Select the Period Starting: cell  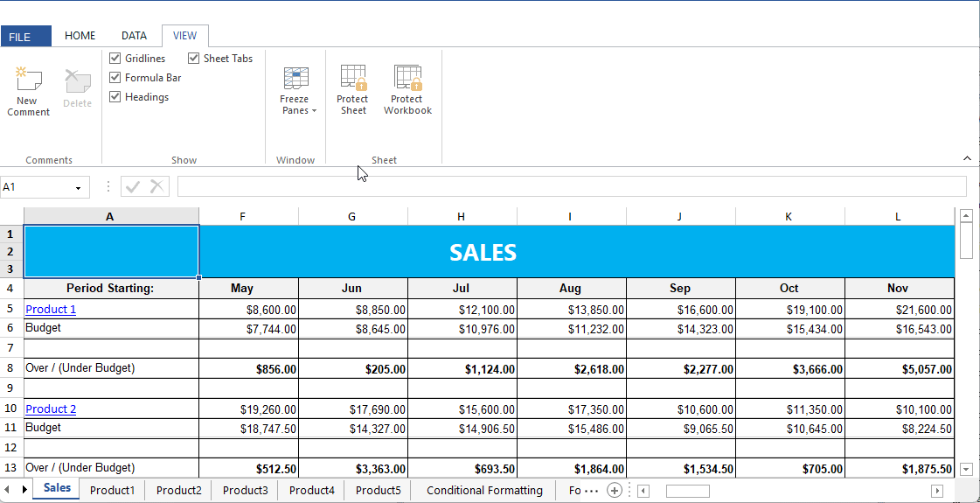pos(111,289)
